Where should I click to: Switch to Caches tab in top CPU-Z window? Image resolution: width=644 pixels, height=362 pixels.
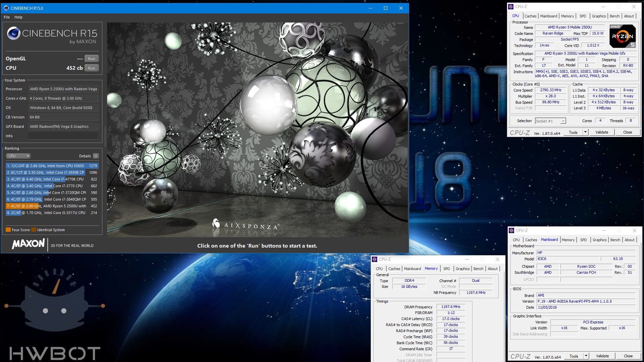(530, 16)
